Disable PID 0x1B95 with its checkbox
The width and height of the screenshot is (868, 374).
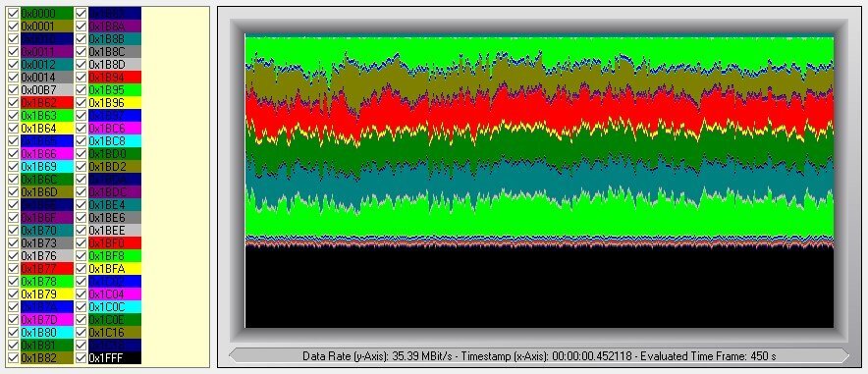click(x=81, y=89)
